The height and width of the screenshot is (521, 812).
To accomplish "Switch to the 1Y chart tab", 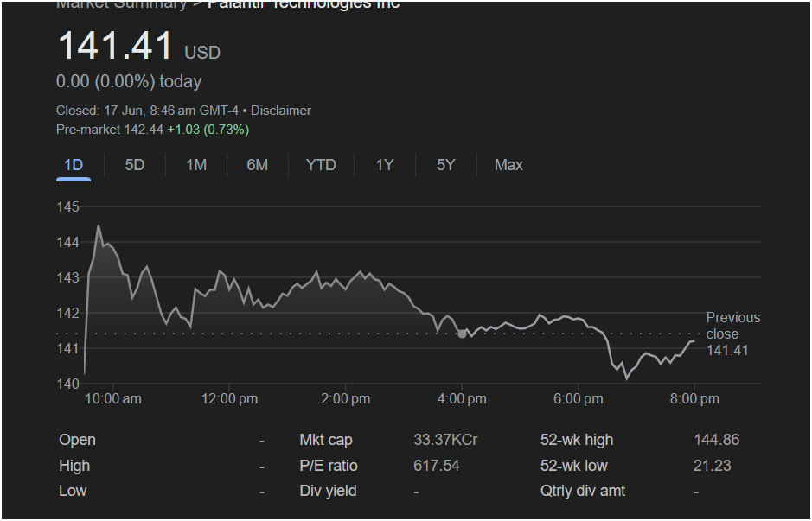I will (384, 165).
